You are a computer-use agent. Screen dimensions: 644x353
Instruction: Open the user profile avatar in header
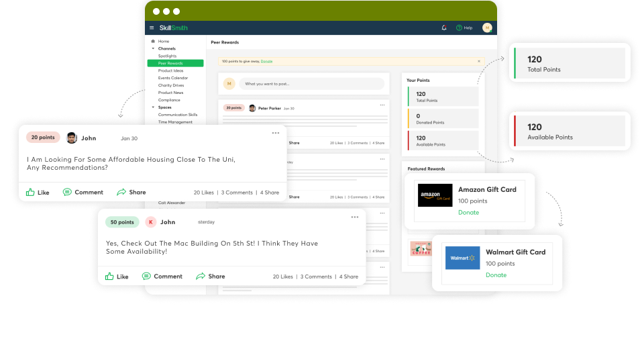coord(487,28)
